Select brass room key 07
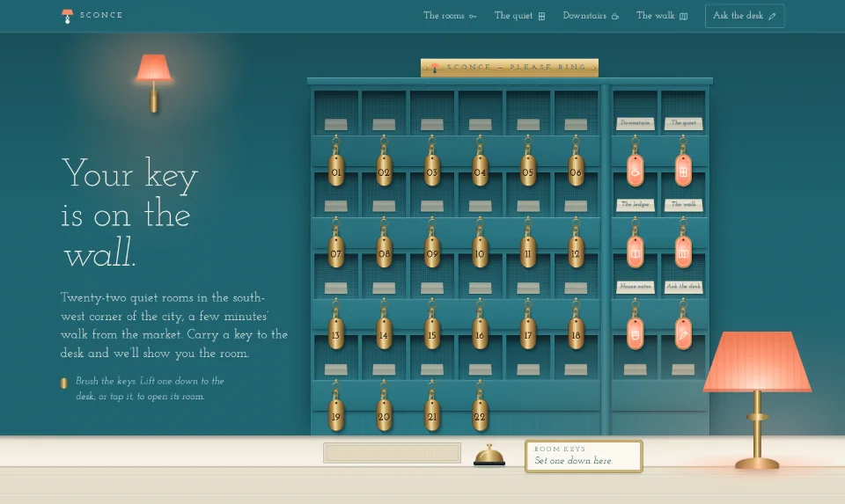This screenshot has height=504, width=845. coord(335,252)
